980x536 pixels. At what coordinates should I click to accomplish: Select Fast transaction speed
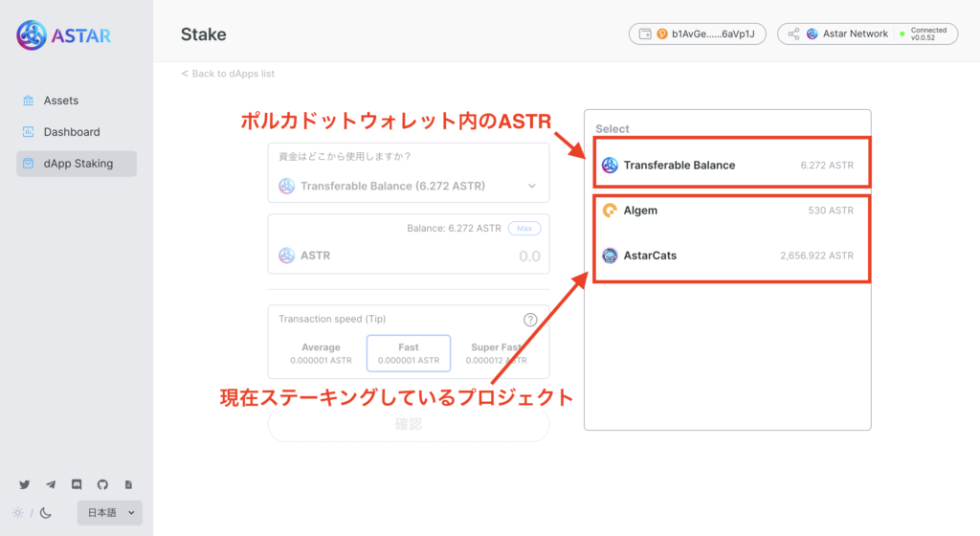click(409, 353)
